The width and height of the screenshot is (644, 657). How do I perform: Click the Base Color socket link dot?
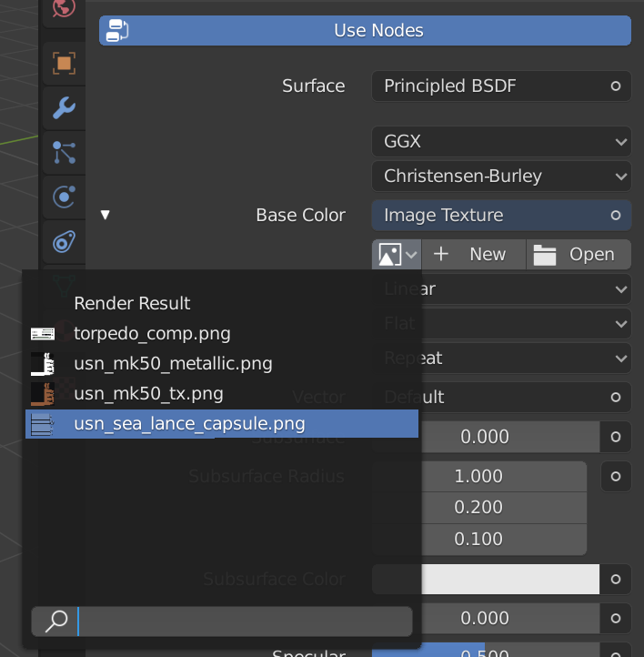(615, 216)
